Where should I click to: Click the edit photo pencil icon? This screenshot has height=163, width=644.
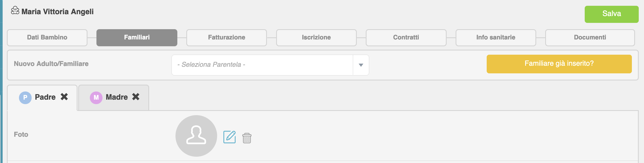pyautogui.click(x=230, y=137)
